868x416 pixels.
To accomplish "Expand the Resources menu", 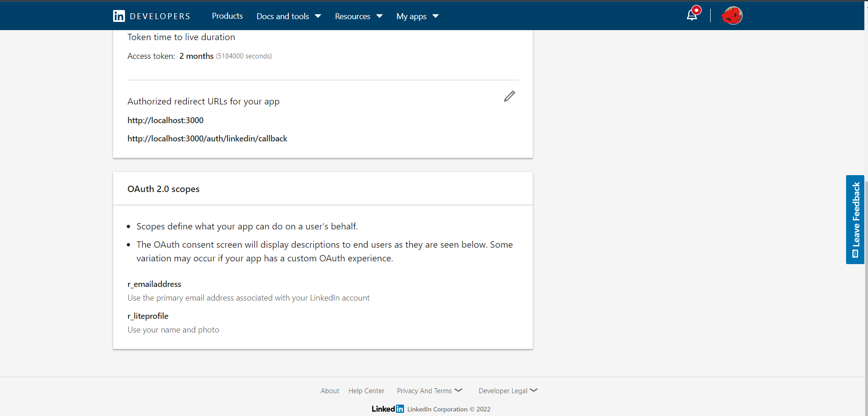I will [359, 16].
